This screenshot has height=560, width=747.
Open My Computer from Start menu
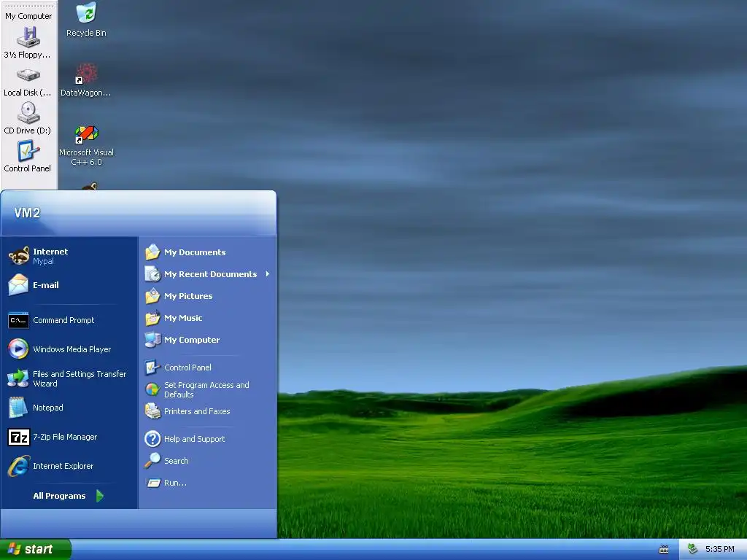(207, 340)
